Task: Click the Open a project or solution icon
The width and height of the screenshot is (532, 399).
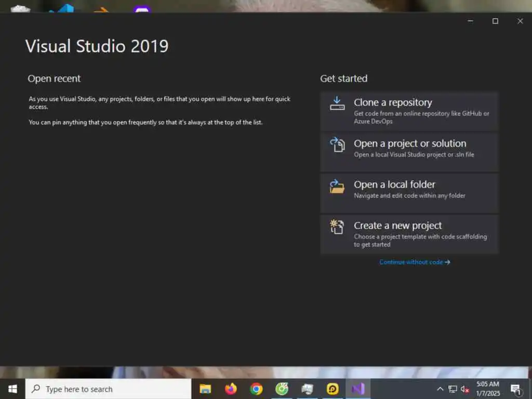Action: (x=337, y=144)
